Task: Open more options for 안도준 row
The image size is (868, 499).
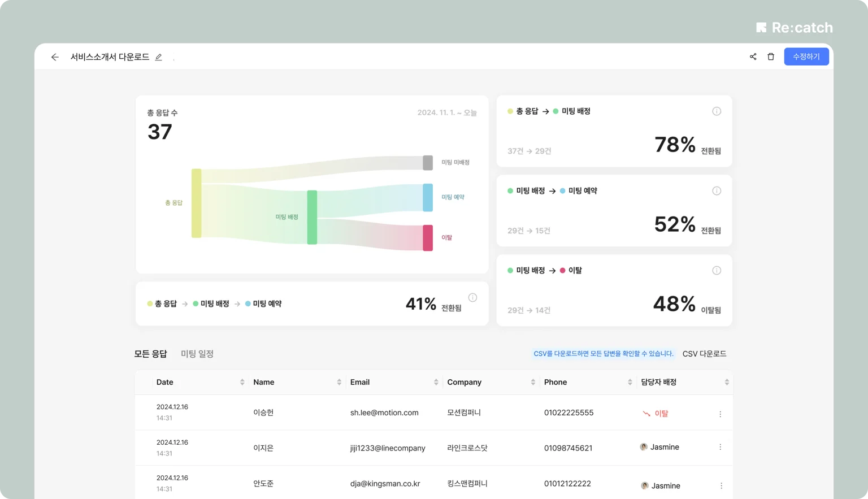Action: (721, 486)
